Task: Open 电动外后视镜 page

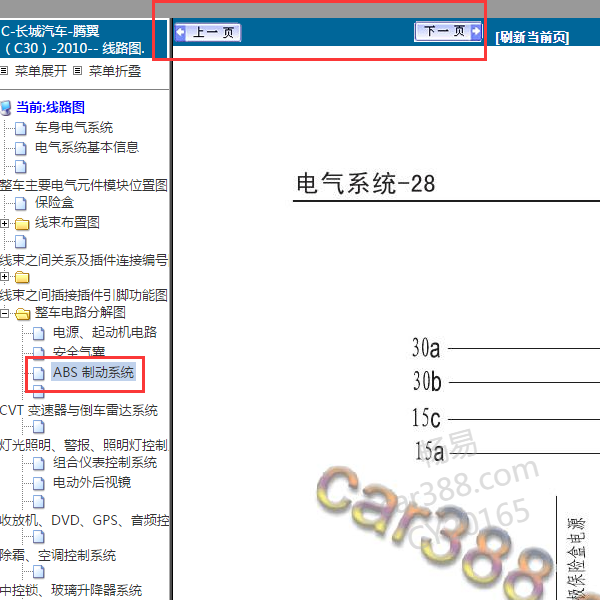Action: pyautogui.click(x=92, y=483)
